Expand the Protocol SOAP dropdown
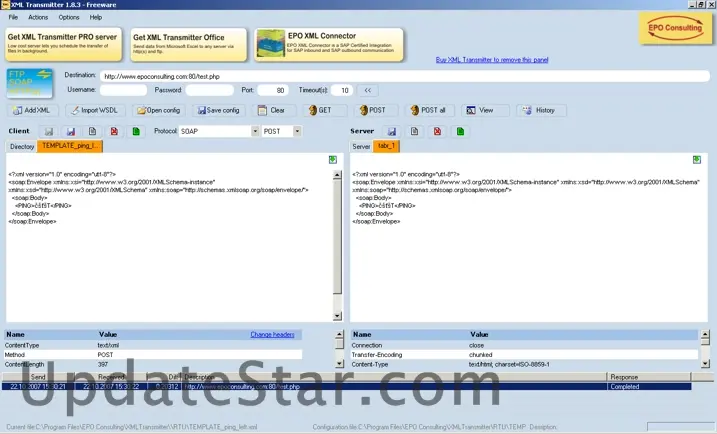The width and height of the screenshot is (717, 434). click(255, 131)
